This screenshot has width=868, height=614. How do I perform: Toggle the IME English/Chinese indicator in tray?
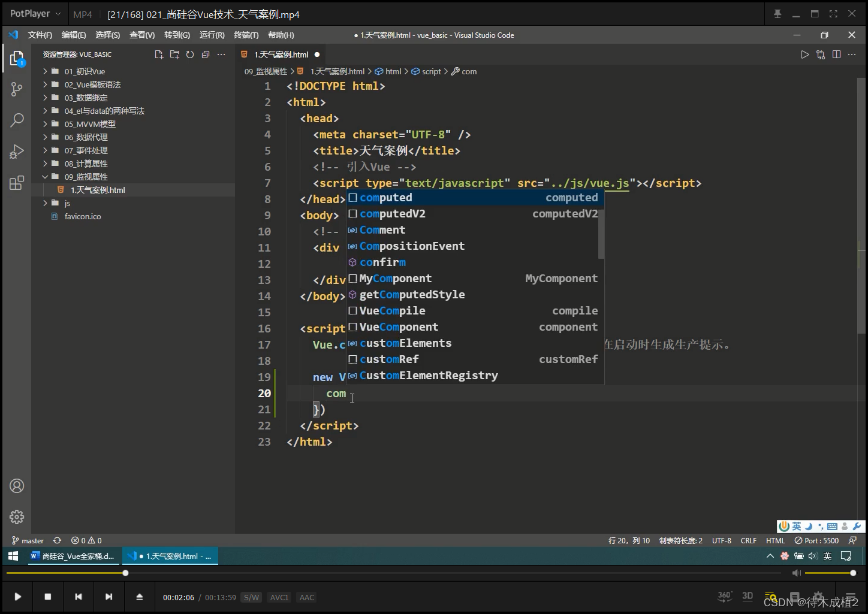tap(827, 556)
